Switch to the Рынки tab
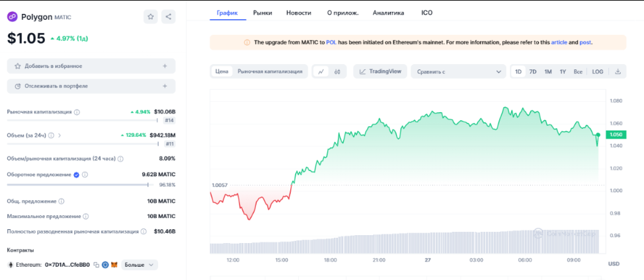644x280 pixels. click(262, 13)
